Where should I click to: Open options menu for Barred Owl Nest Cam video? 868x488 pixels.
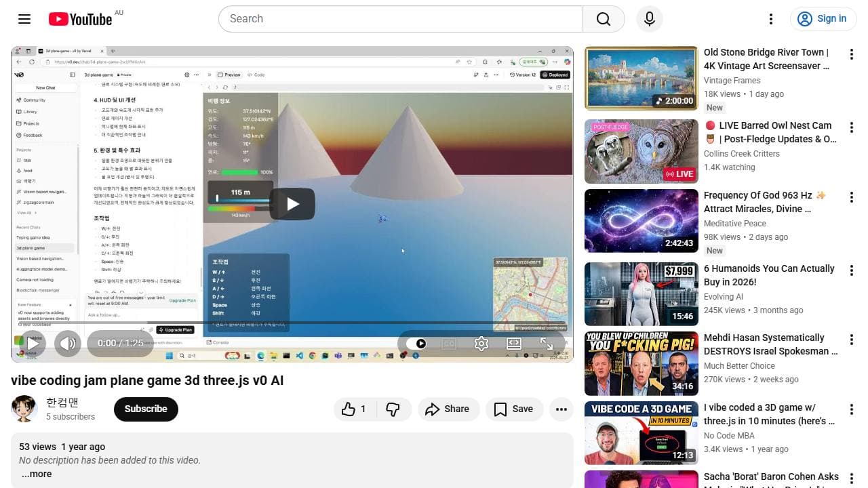click(x=852, y=127)
